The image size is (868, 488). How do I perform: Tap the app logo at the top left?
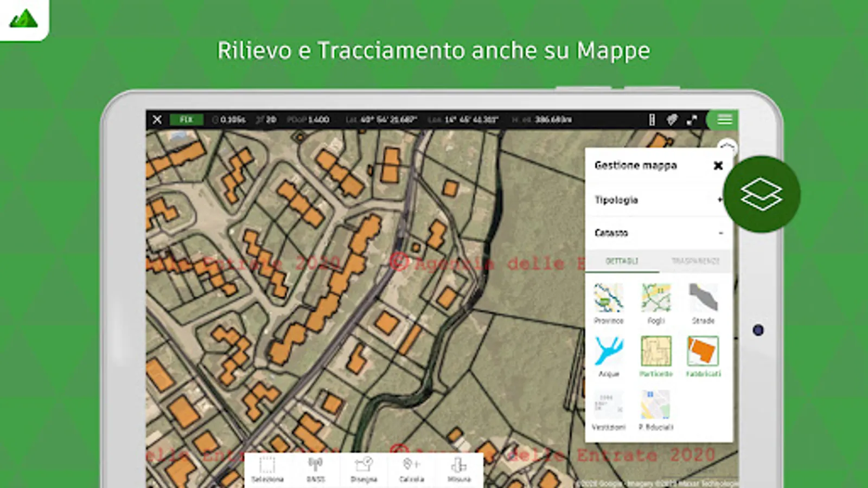click(23, 19)
